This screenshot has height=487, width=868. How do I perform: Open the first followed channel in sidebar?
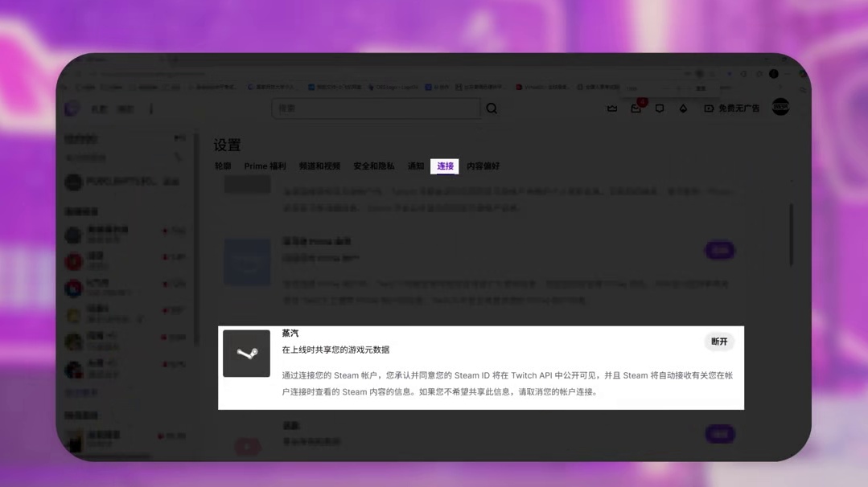click(x=121, y=182)
